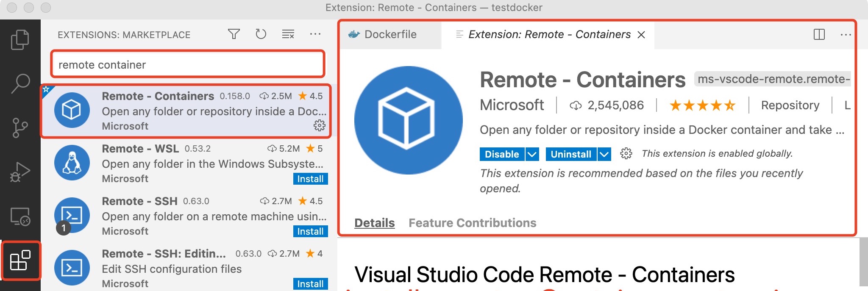Click the Microsoft publisher link
The height and width of the screenshot is (291, 868).
[512, 105]
